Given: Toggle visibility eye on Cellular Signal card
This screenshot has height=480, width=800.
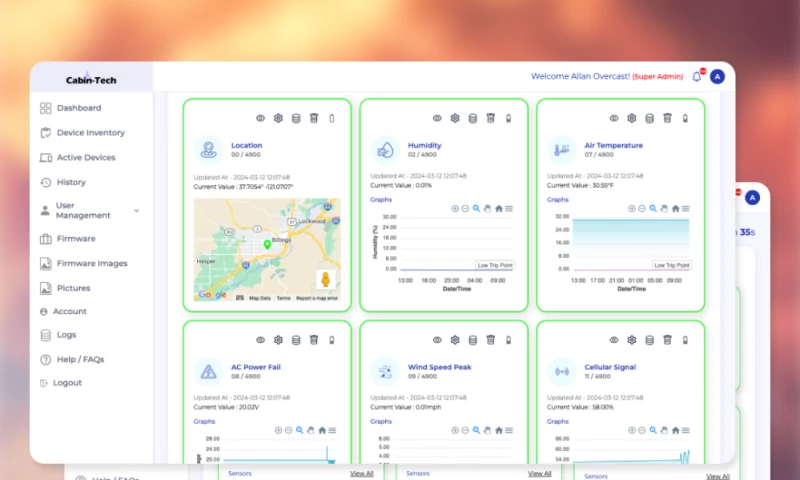Looking at the screenshot, I should [x=614, y=340].
